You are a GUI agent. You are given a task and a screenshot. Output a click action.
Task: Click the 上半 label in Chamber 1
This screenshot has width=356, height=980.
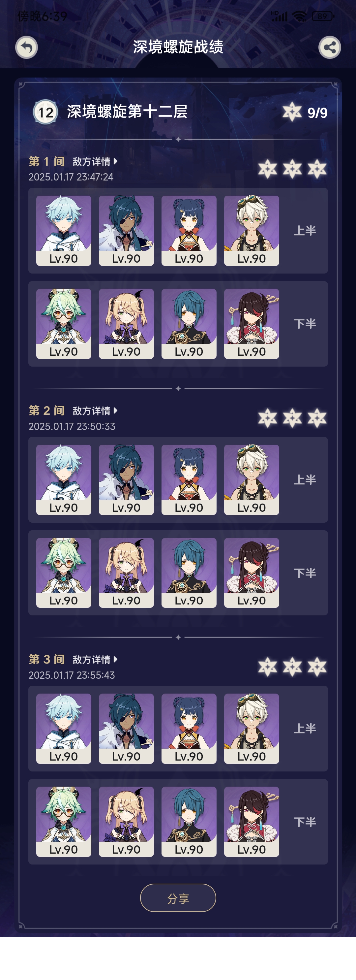pyautogui.click(x=305, y=231)
